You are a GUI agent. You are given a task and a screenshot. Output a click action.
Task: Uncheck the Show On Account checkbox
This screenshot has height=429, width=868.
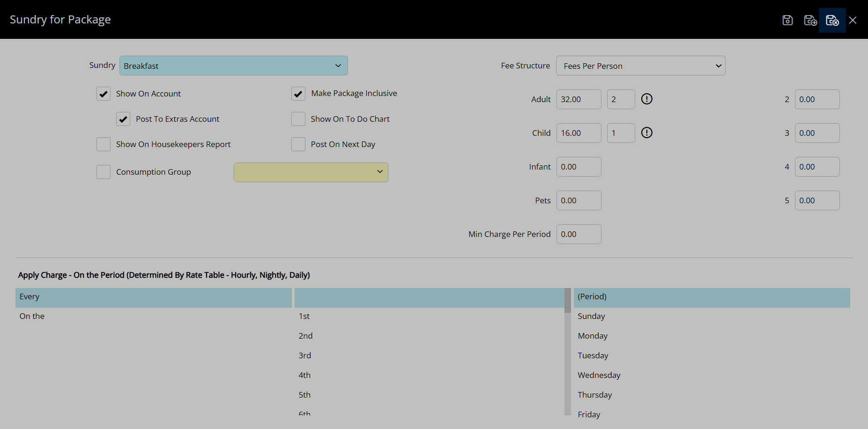pos(104,94)
